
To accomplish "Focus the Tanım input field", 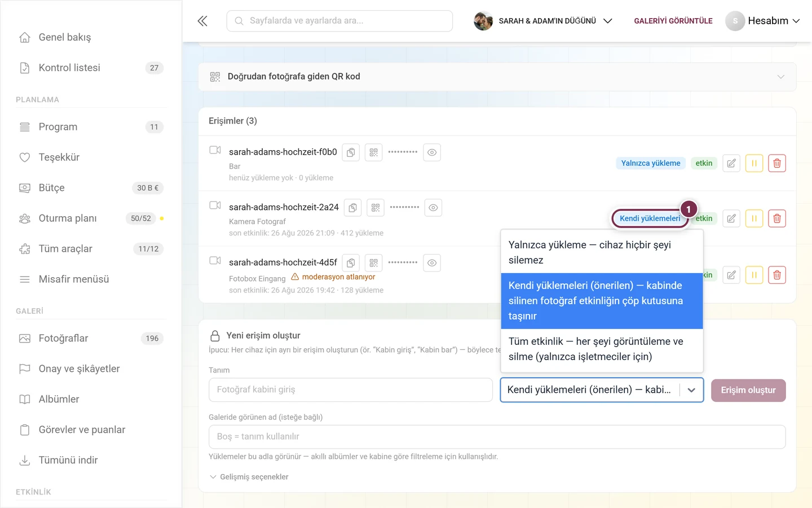I will (351, 389).
